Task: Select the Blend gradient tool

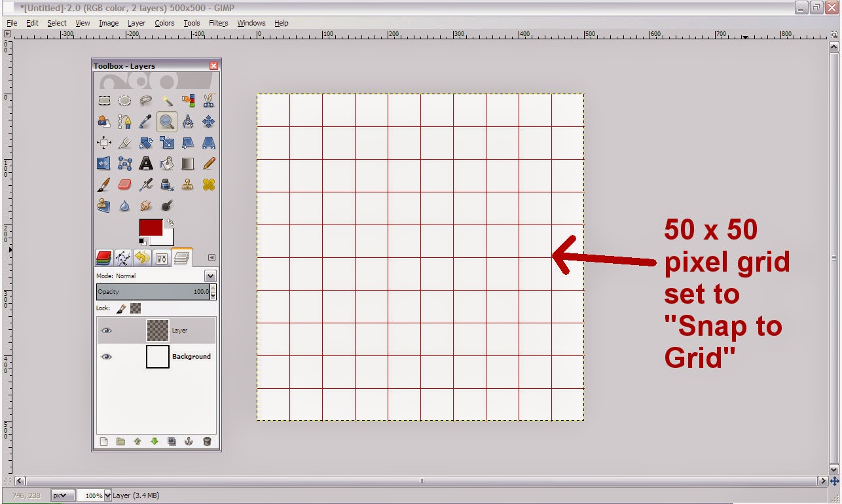Action: pos(188,164)
